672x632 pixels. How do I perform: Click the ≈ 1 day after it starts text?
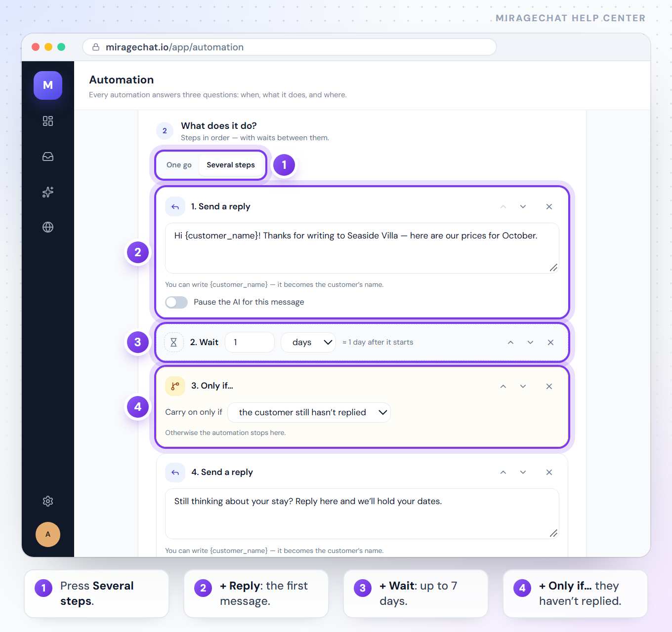378,342
